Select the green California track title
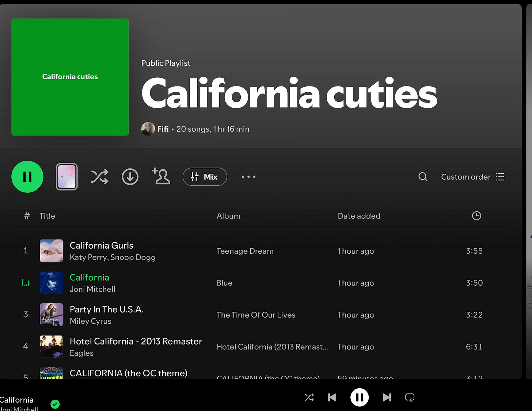Screen dimensions: 532x411 coord(90,277)
